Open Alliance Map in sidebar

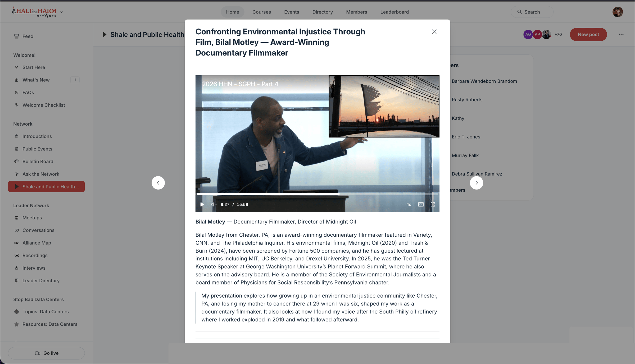(37, 243)
